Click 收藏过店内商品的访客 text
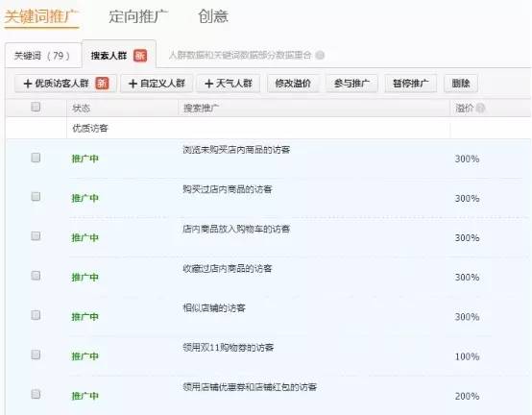 [x=228, y=269]
